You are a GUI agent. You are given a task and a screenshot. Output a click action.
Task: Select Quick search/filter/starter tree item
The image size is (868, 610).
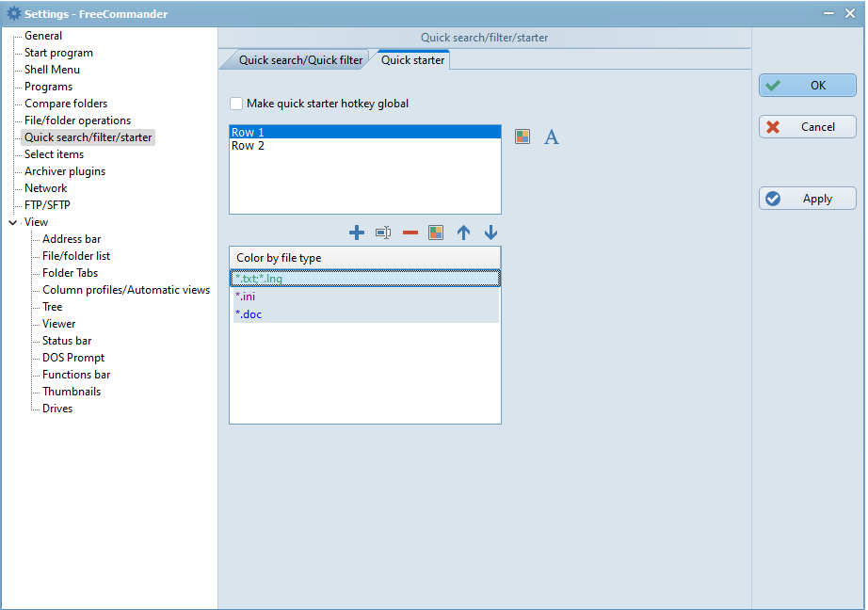click(88, 137)
